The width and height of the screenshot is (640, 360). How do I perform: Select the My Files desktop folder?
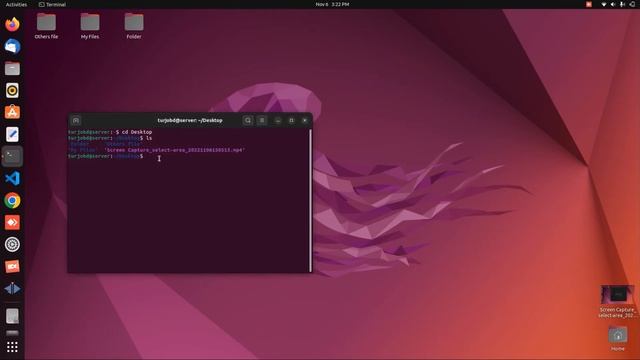90,26
